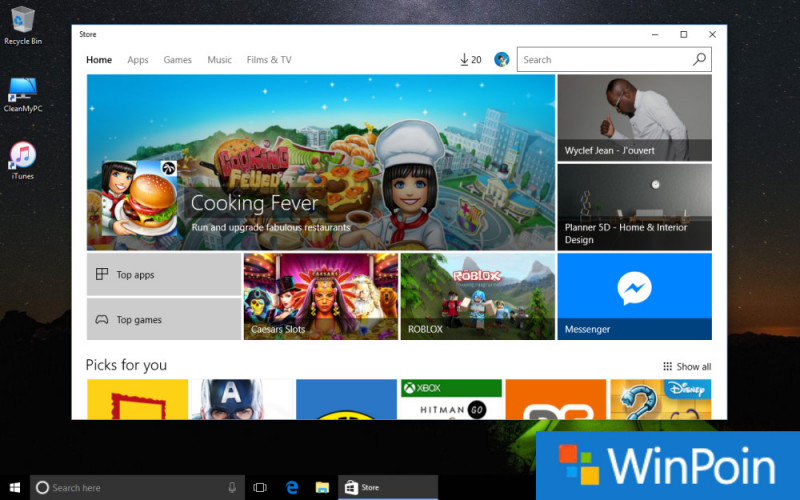Open Top apps list
Viewport: 800px width, 500px height.
164,274
